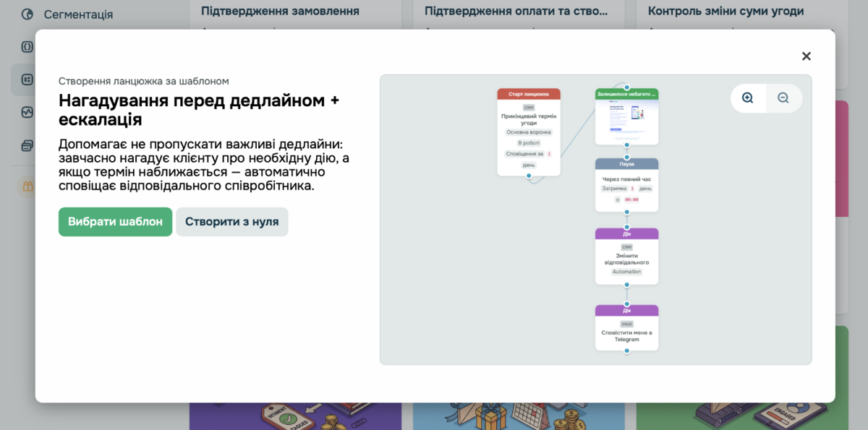868x430 pixels.
Task: Click the curly-braces icon in the sidebar
Action: [27, 47]
